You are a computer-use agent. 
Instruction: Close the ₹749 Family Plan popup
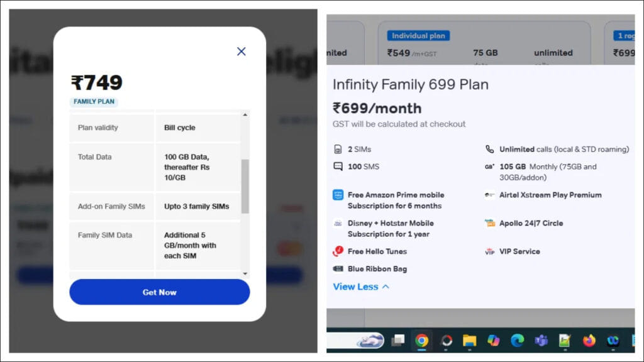pyautogui.click(x=241, y=52)
